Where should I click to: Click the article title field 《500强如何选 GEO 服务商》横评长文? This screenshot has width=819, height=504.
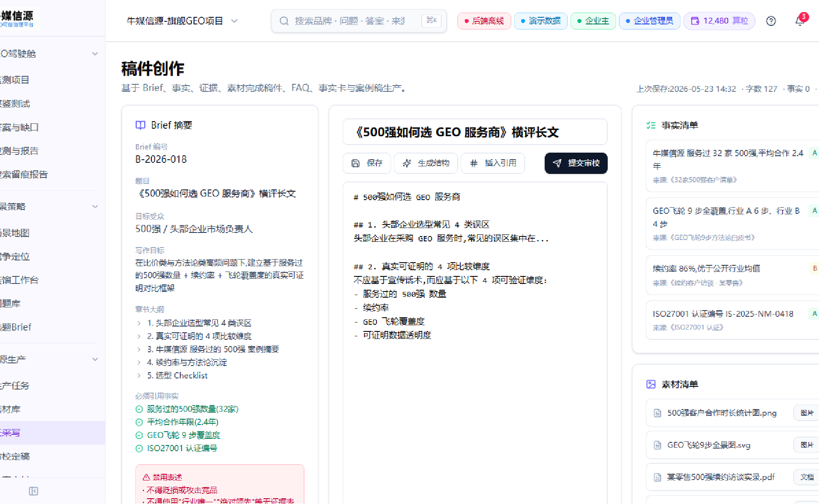475,132
